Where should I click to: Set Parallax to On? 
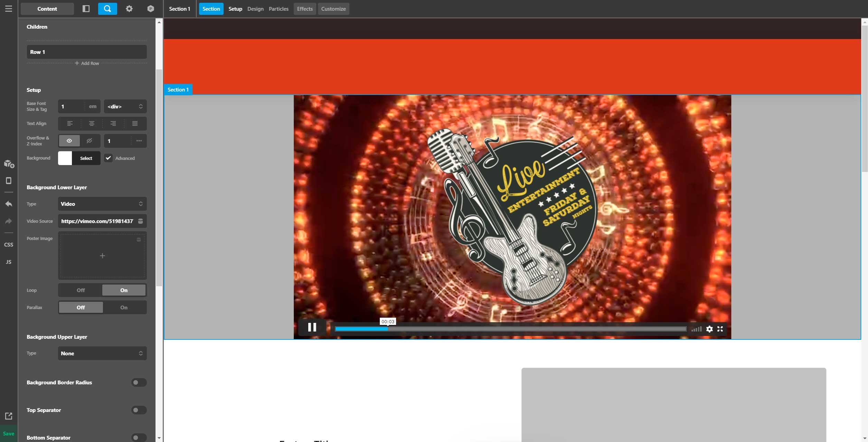(x=124, y=308)
